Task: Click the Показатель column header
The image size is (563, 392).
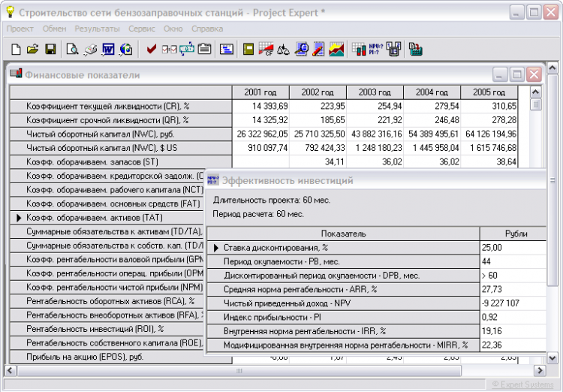Action: (343, 234)
